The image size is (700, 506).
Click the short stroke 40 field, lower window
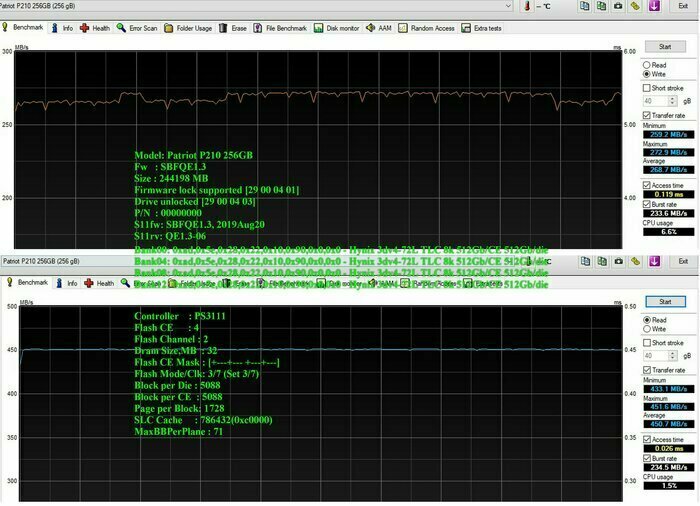point(656,355)
